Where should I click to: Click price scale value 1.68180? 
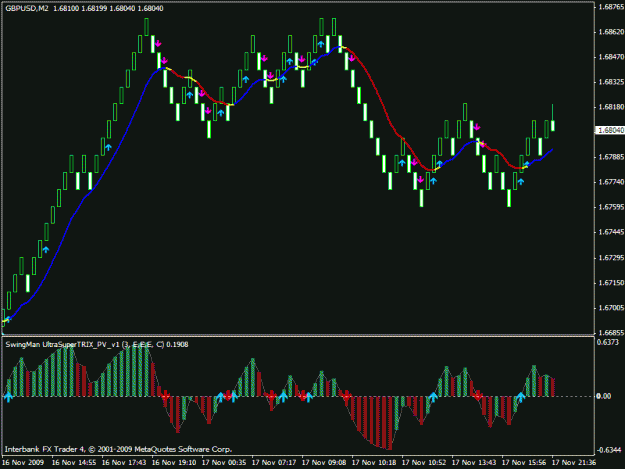click(x=611, y=107)
